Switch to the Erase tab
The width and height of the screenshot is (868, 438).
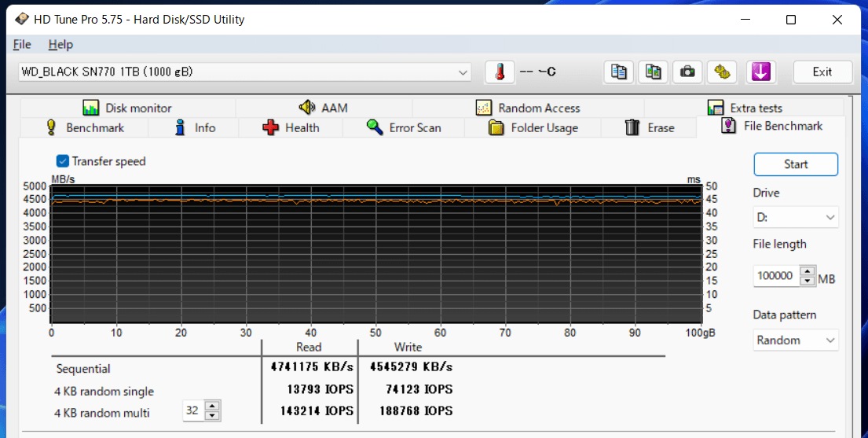point(649,127)
